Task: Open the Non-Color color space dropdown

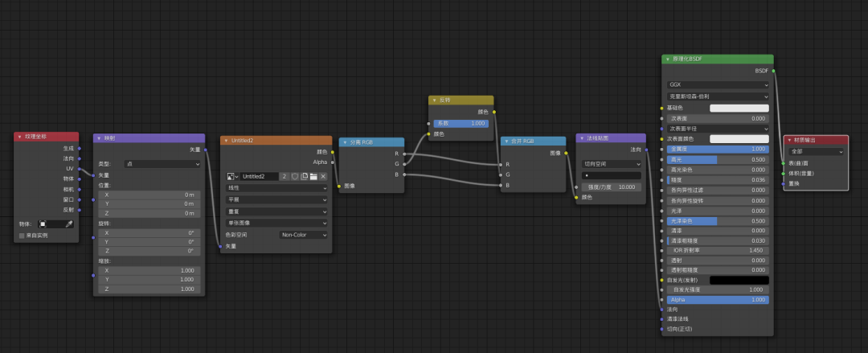Action: (x=304, y=235)
